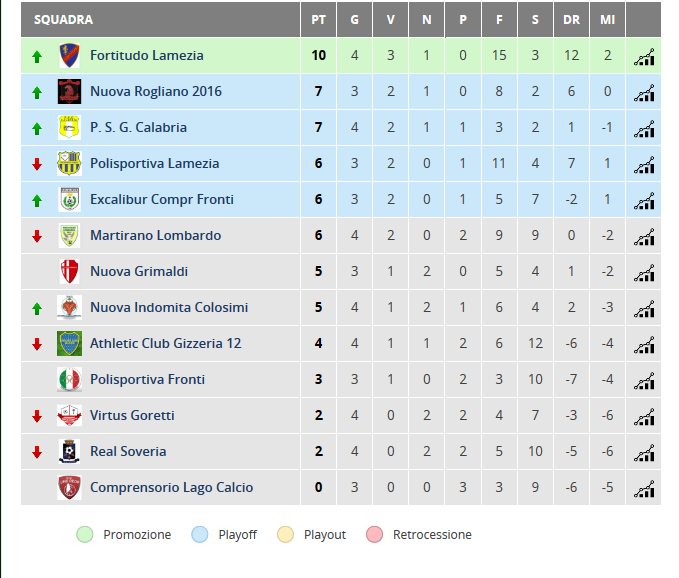The image size is (679, 578).
Task: Click the Nuova Grimaldi team crest
Action: click(x=69, y=271)
